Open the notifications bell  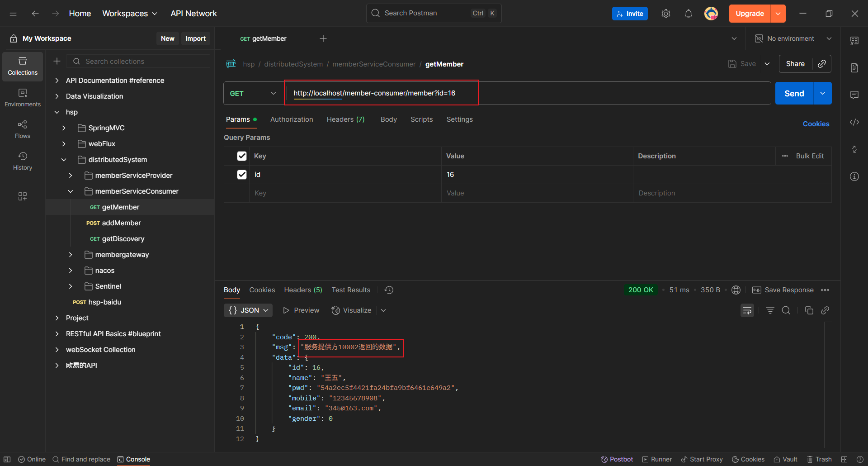(688, 14)
